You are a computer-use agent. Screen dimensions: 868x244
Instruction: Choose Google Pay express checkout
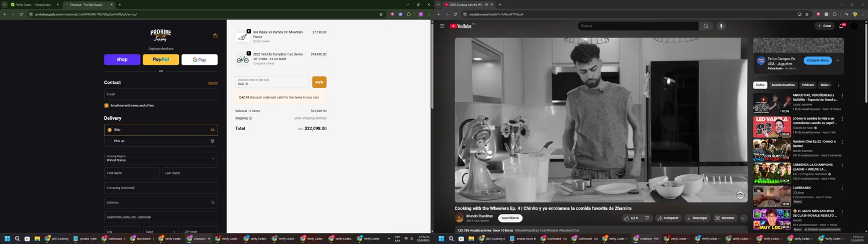click(x=200, y=60)
